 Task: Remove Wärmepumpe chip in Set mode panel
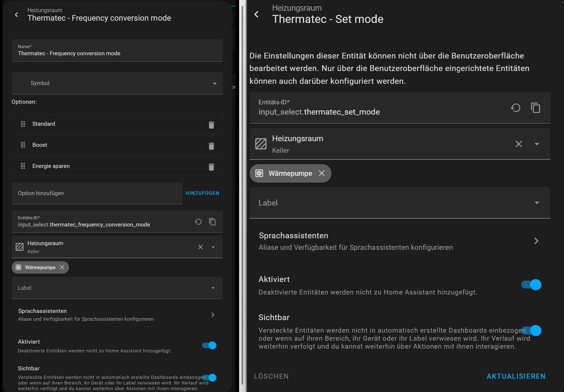pos(322,173)
